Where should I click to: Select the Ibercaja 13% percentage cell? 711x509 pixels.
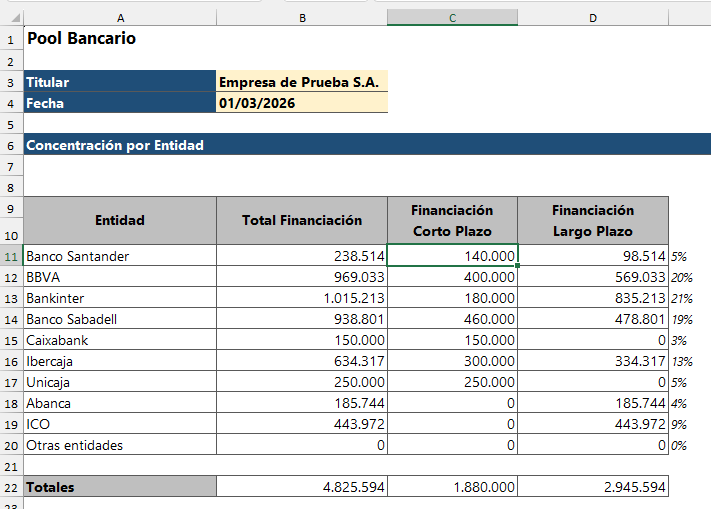point(680,362)
